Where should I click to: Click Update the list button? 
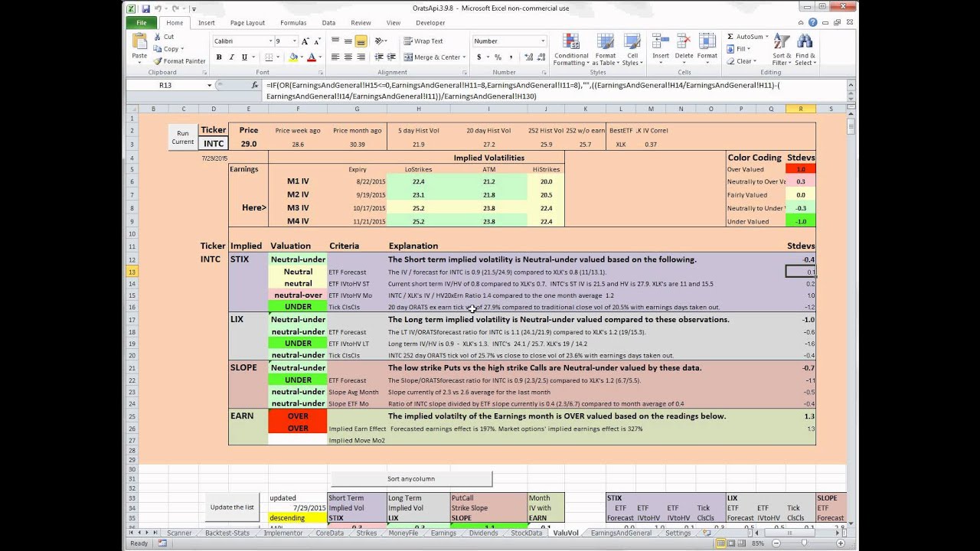tap(232, 507)
